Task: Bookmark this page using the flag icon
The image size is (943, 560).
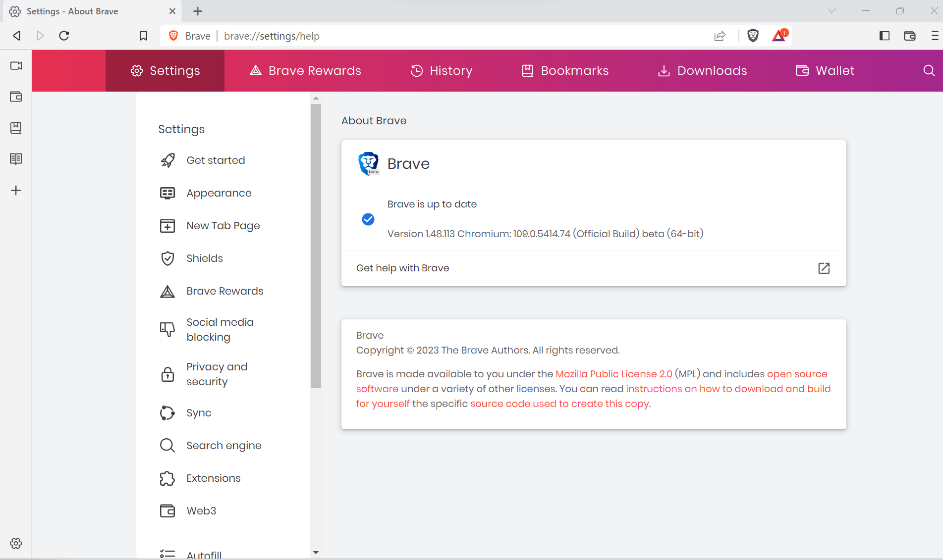Action: pos(143,36)
